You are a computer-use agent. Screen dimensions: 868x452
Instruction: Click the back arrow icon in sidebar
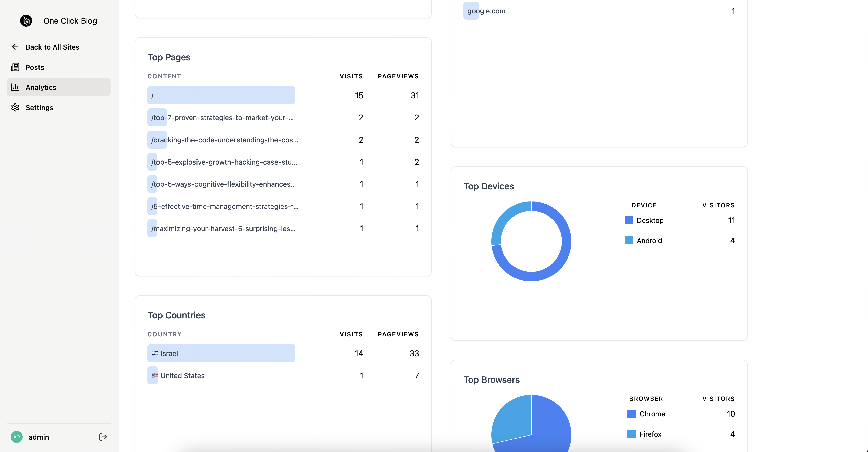pyautogui.click(x=15, y=47)
